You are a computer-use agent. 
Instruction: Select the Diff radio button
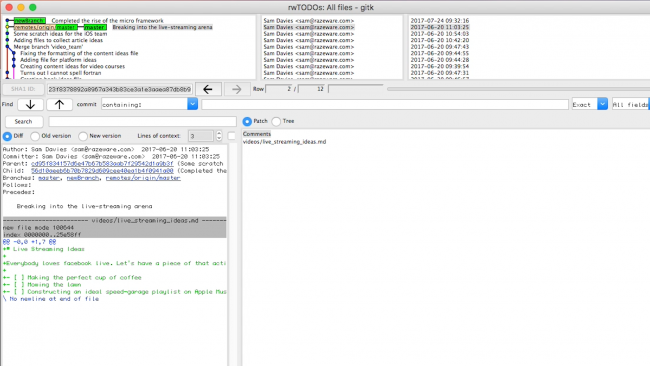(x=7, y=136)
